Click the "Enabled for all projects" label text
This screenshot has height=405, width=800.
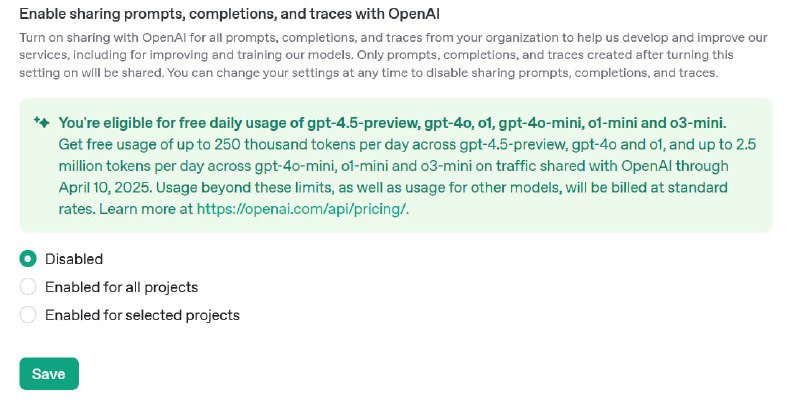point(121,287)
